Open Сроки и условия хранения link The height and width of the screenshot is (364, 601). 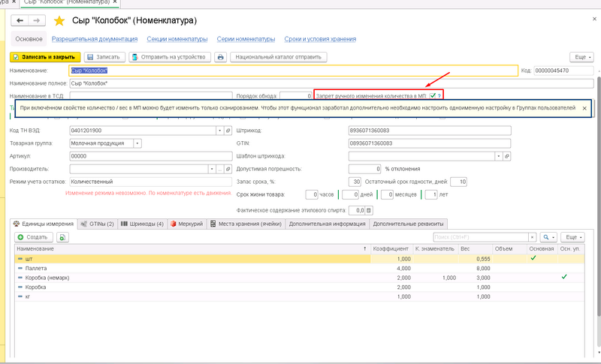pyautogui.click(x=320, y=39)
